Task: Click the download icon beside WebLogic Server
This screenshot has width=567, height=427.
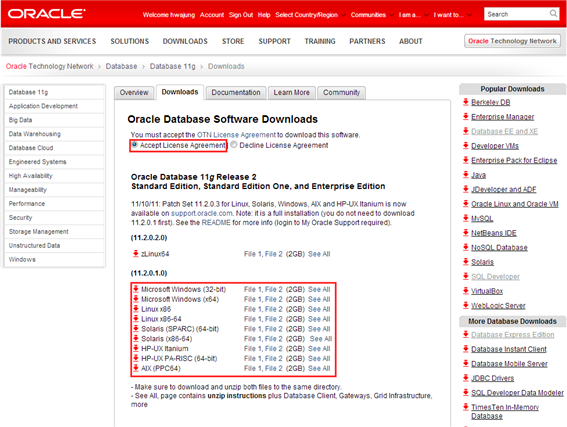Action: tap(466, 306)
